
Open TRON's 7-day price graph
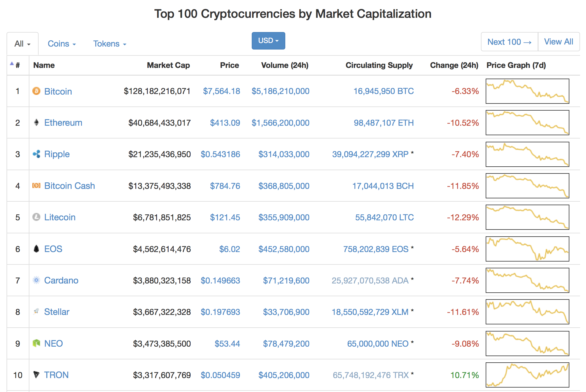point(527,375)
